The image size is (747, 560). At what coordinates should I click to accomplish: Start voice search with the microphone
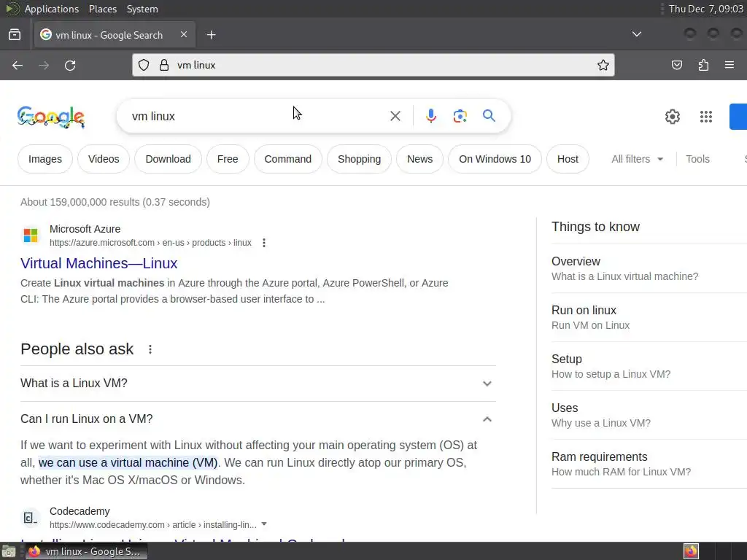(430, 116)
